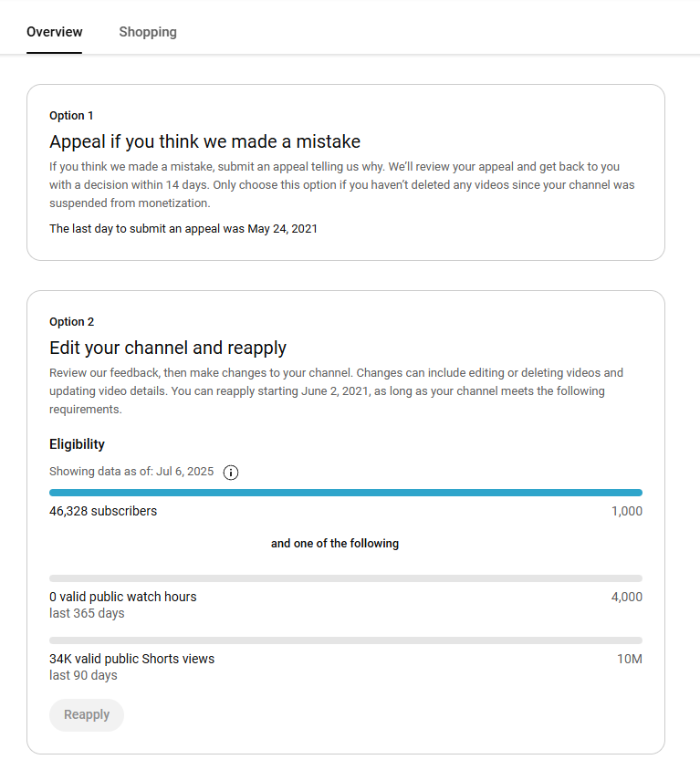700x770 pixels.
Task: Click the '34K valid public Shorts views' text
Action: (x=131, y=659)
